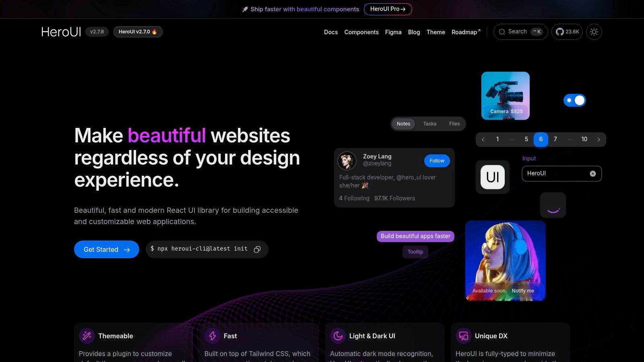Click the Themeable card heading

point(116,336)
